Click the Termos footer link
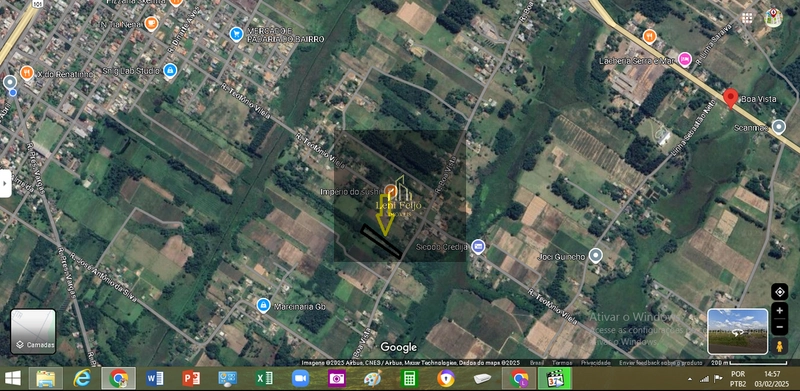The height and width of the screenshot is (391, 800). pyautogui.click(x=562, y=363)
